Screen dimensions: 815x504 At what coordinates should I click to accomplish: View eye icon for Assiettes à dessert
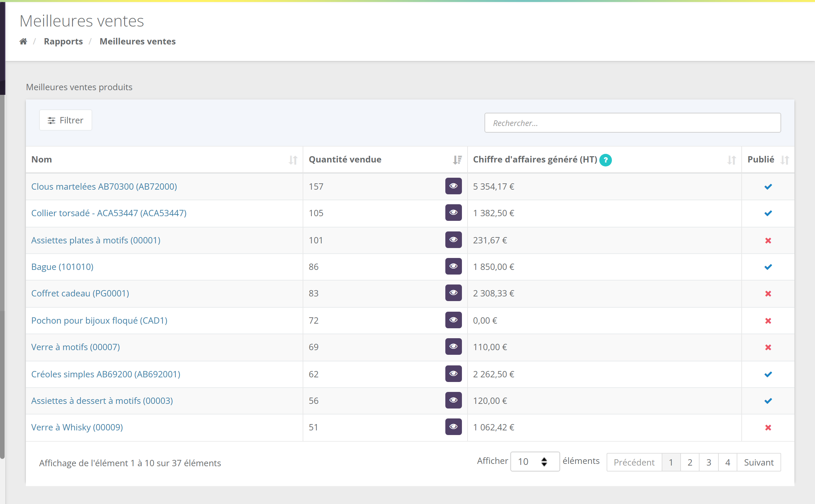point(453,400)
